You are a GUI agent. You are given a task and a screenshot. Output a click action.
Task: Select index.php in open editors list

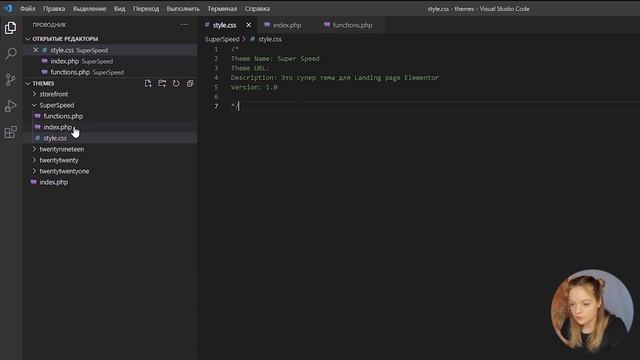click(64, 61)
